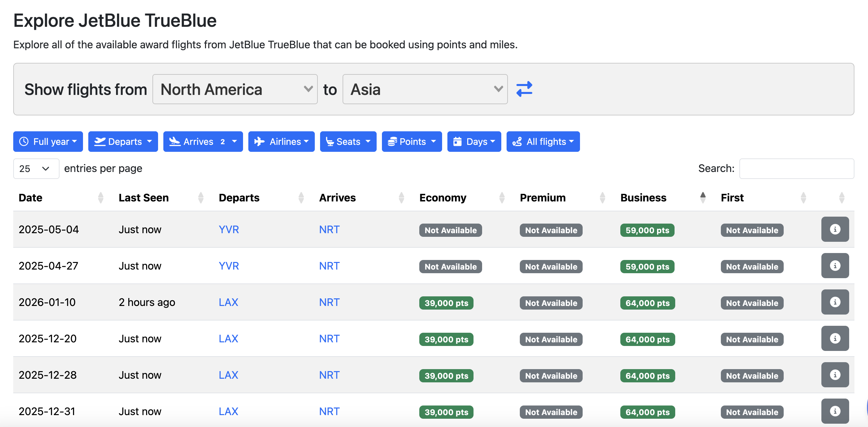Click First Not Available badge for 2025-04-27

click(x=752, y=267)
